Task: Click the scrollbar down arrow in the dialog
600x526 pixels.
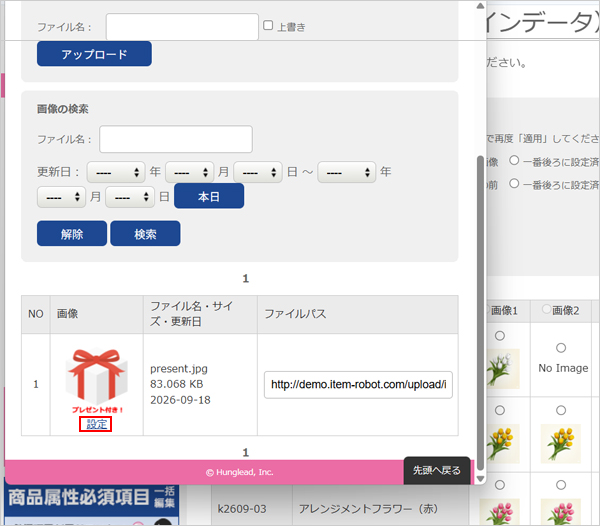Action: (x=480, y=478)
